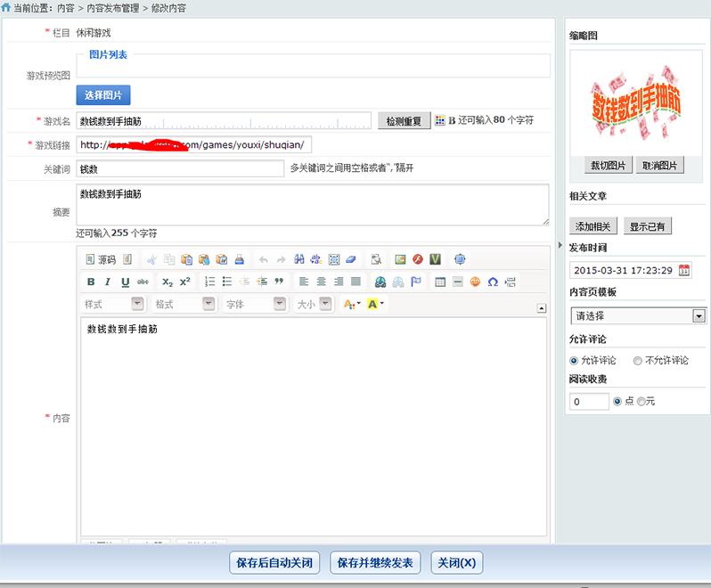
Task: Click the Undo arrow
Action: [264, 259]
